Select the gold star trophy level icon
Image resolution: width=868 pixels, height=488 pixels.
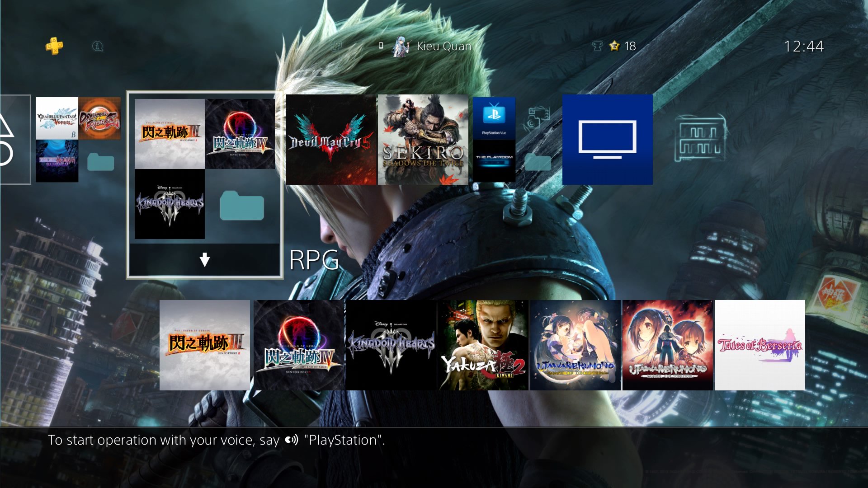(x=614, y=46)
